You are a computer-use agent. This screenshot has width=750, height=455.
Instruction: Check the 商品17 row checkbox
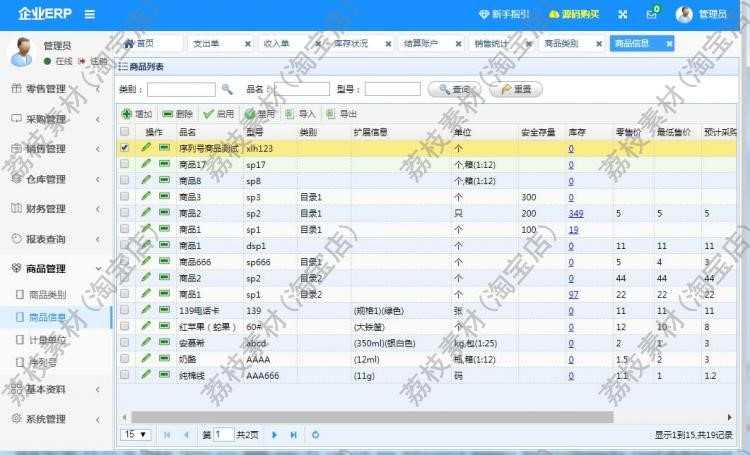point(125,164)
